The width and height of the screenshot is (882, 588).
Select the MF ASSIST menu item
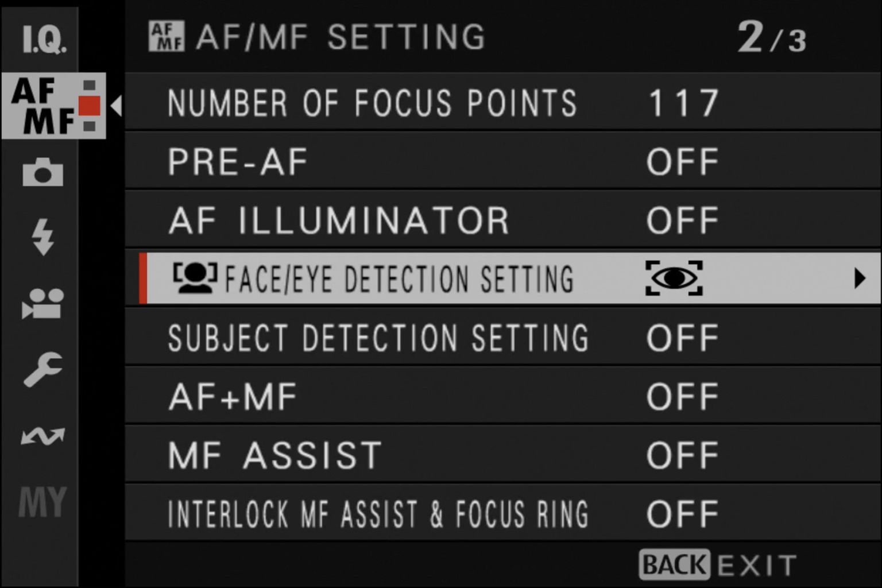click(x=275, y=455)
